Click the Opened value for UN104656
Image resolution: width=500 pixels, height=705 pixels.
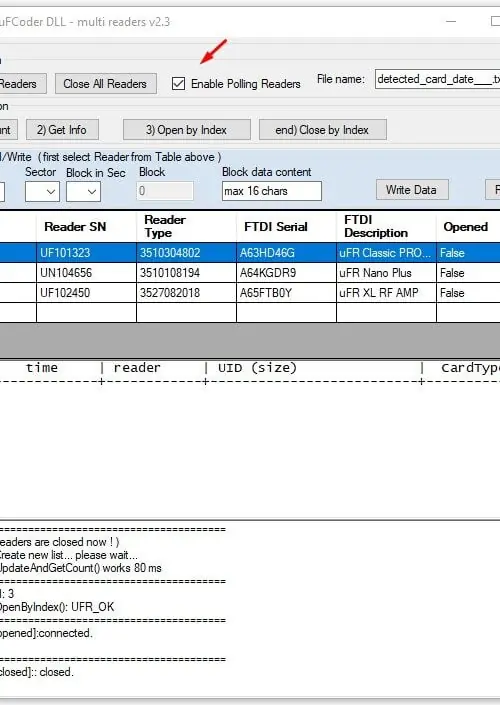tap(468, 273)
